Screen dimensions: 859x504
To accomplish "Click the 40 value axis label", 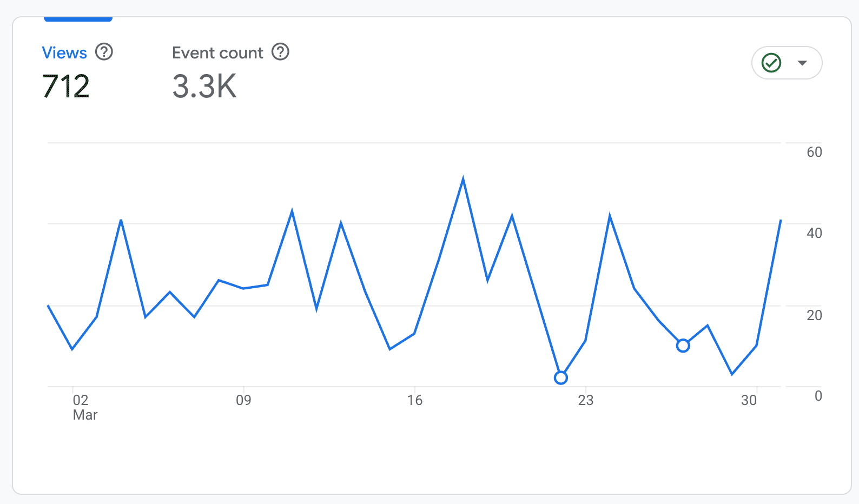I will (814, 233).
